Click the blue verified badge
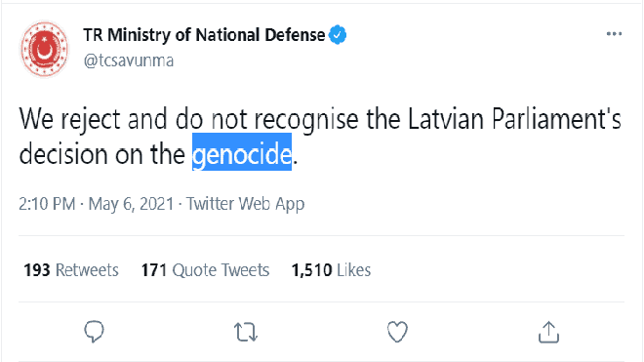 coord(338,35)
